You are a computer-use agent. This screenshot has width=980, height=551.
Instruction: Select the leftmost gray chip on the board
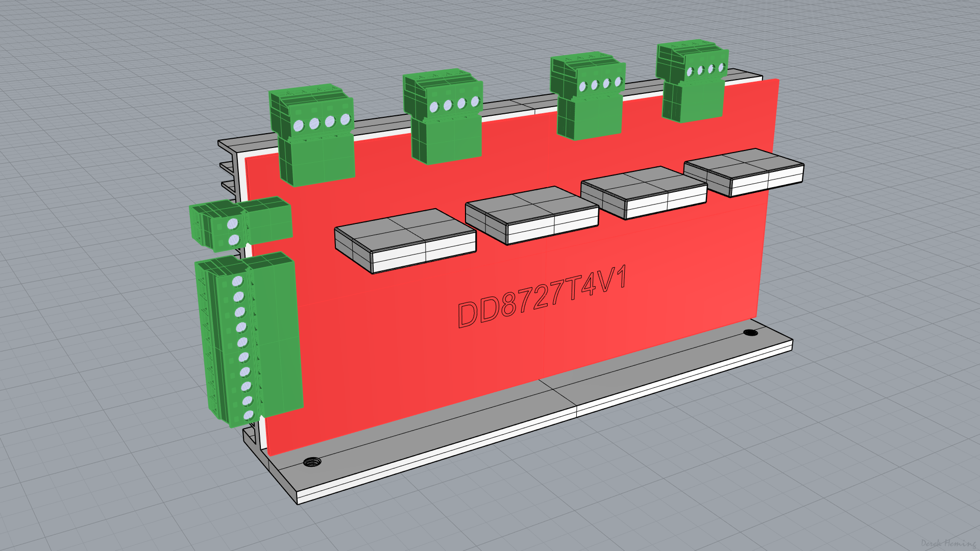coord(405,241)
